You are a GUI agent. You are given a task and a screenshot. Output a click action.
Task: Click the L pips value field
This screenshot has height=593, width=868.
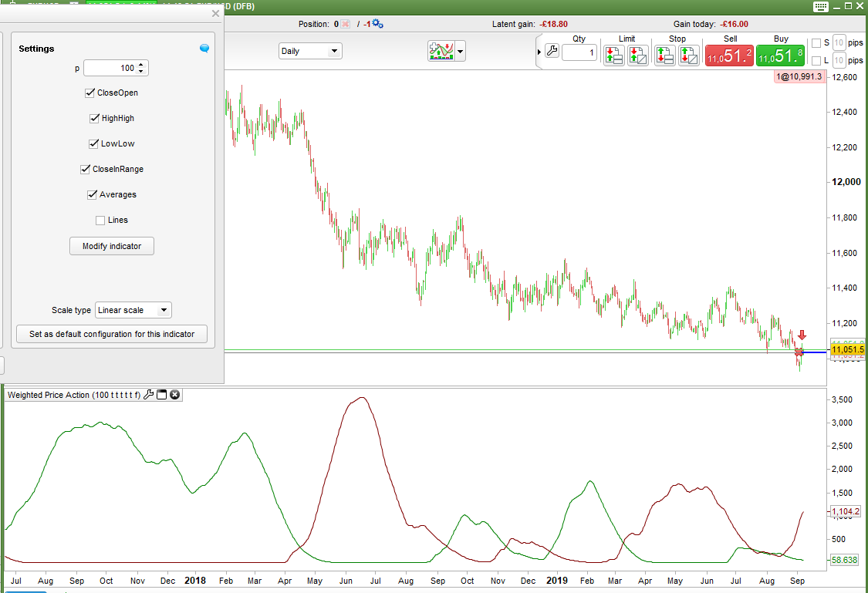pyautogui.click(x=839, y=60)
